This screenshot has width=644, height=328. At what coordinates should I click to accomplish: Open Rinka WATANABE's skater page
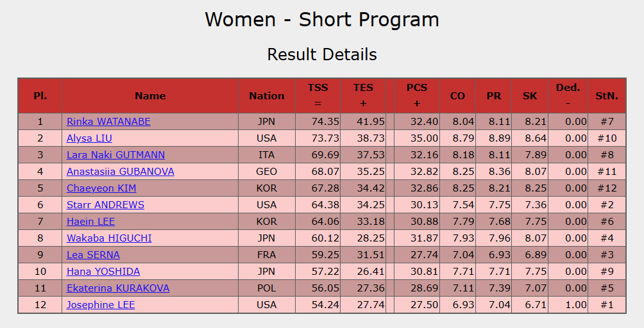tap(108, 122)
